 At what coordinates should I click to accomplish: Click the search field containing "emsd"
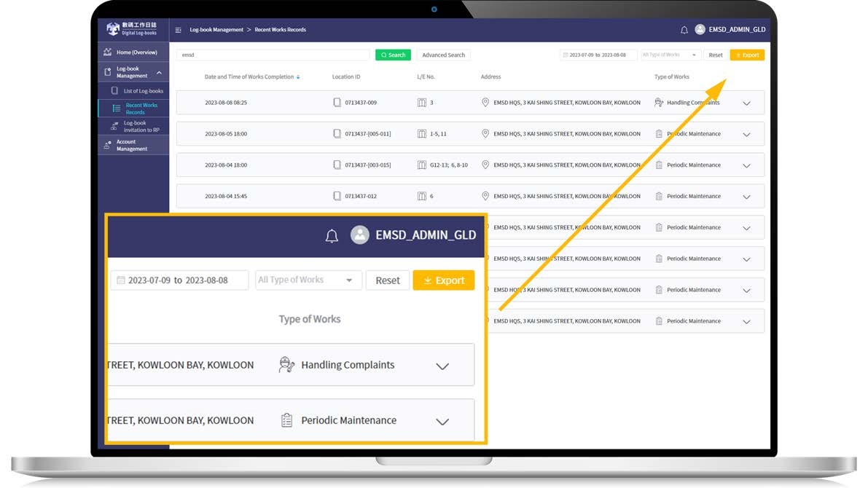(x=273, y=55)
